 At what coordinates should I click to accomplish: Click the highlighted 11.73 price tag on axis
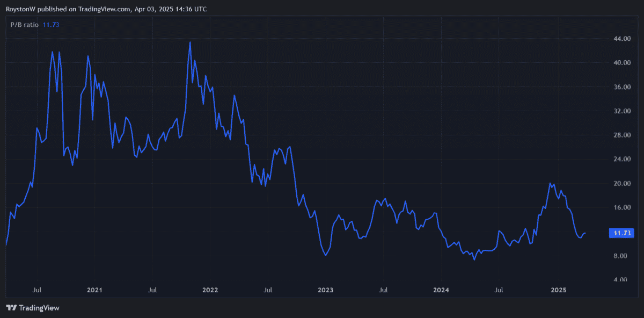621,233
